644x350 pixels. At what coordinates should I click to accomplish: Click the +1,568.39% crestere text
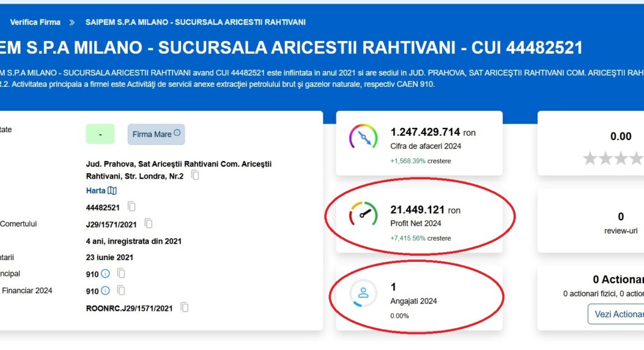click(x=420, y=161)
